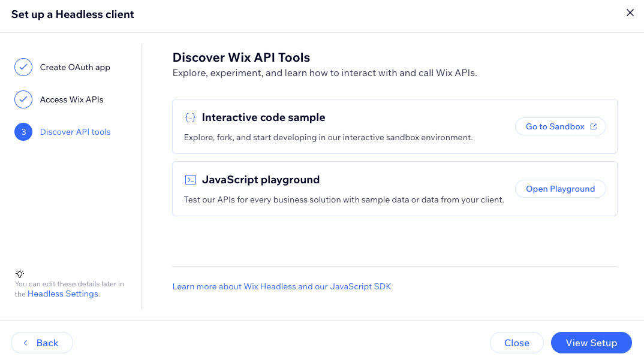The image size is (644, 363).
Task: Go Back to the previous step
Action: point(42,343)
